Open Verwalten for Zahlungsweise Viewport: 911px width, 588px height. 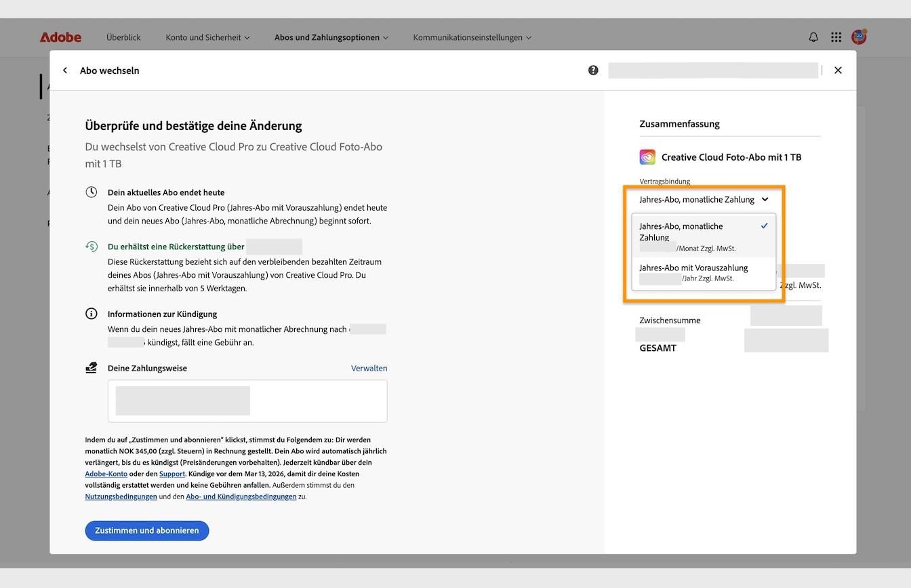pyautogui.click(x=369, y=368)
